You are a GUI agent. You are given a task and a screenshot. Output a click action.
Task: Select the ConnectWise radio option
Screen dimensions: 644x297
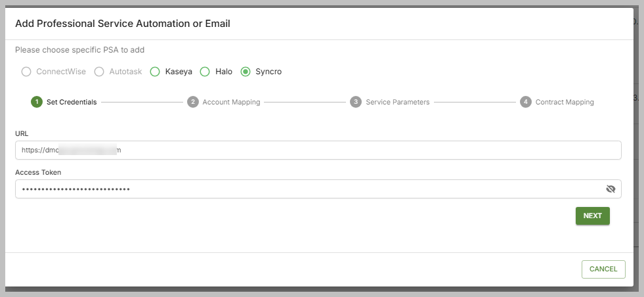(x=26, y=72)
